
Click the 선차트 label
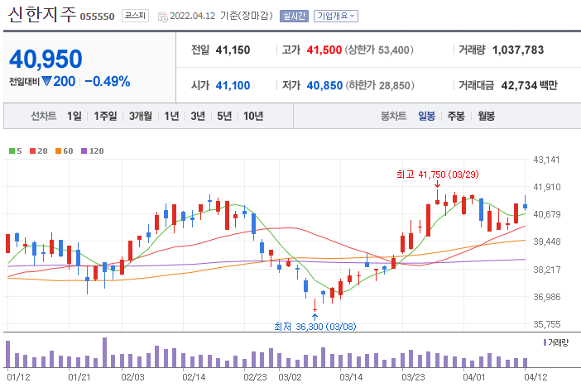pos(43,117)
